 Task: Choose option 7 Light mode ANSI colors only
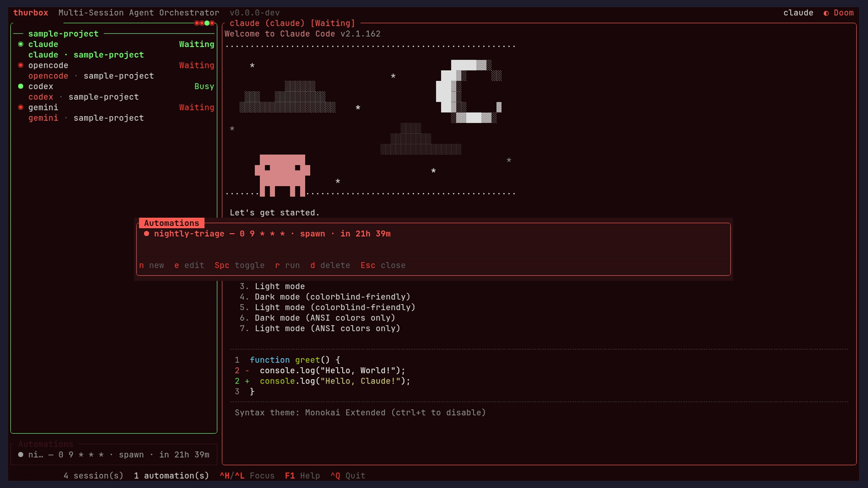click(320, 328)
